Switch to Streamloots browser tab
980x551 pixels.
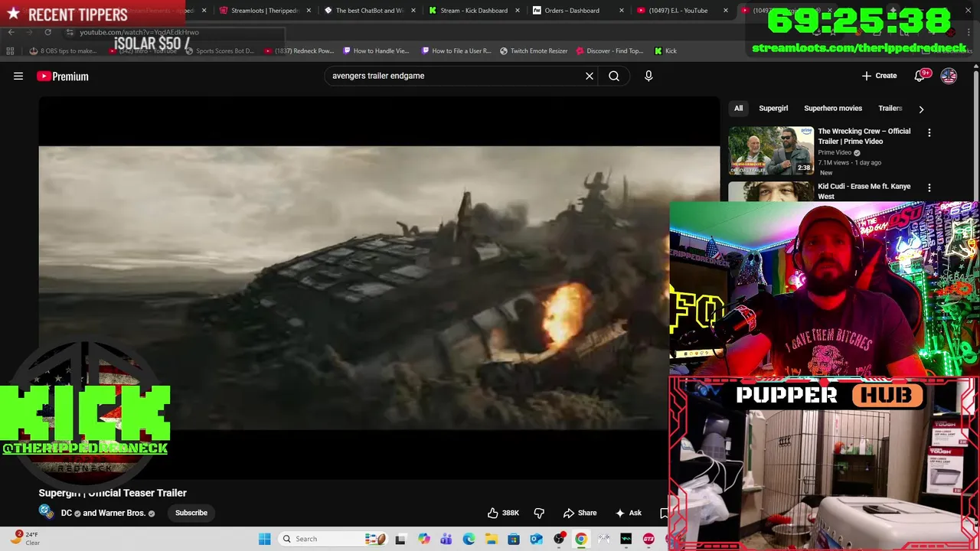click(264, 11)
